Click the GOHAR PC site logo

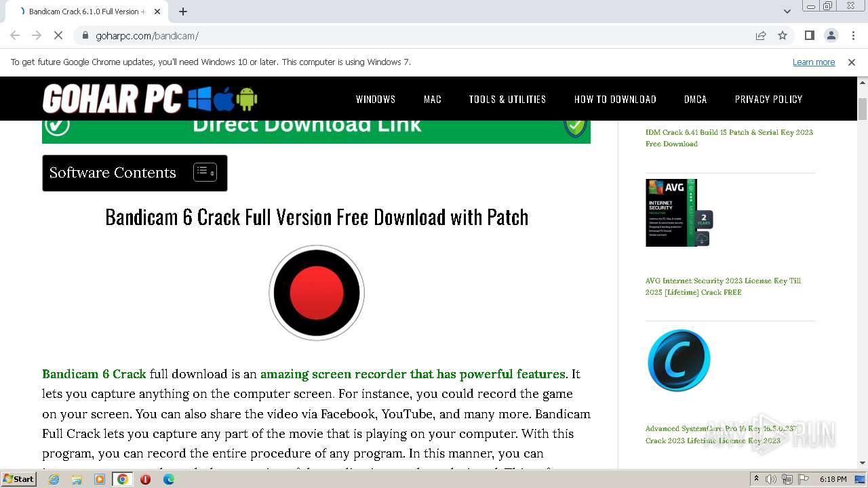pos(150,99)
